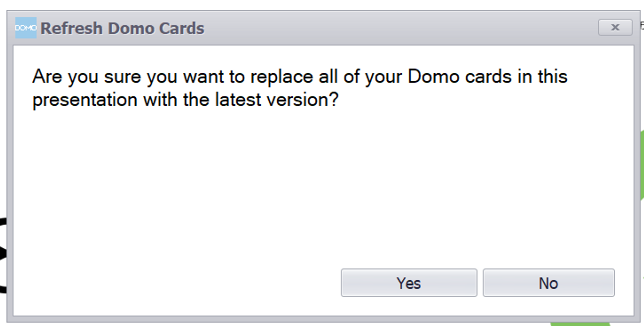This screenshot has height=326, width=644.
Task: Confirm replacing cards with Yes button
Action: [409, 282]
